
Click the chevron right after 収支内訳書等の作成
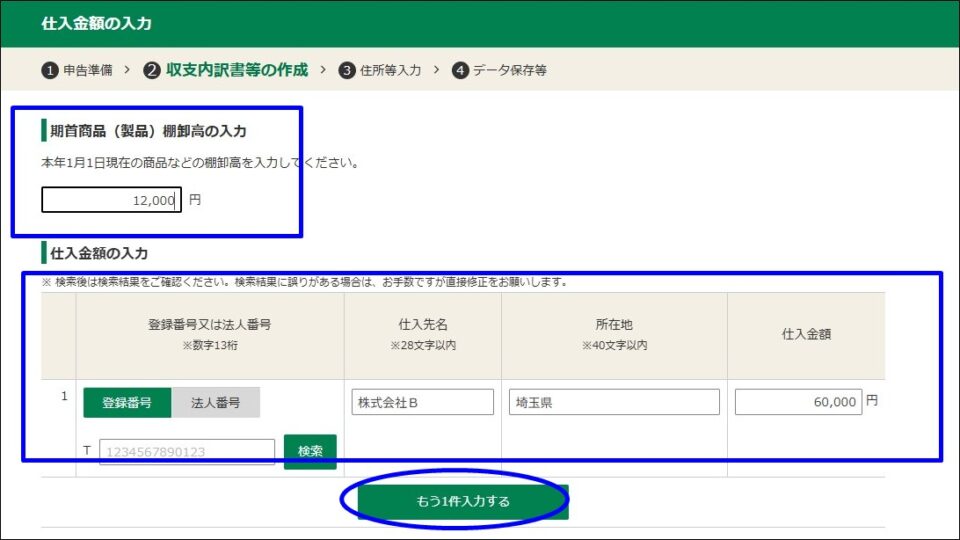(x=322, y=70)
